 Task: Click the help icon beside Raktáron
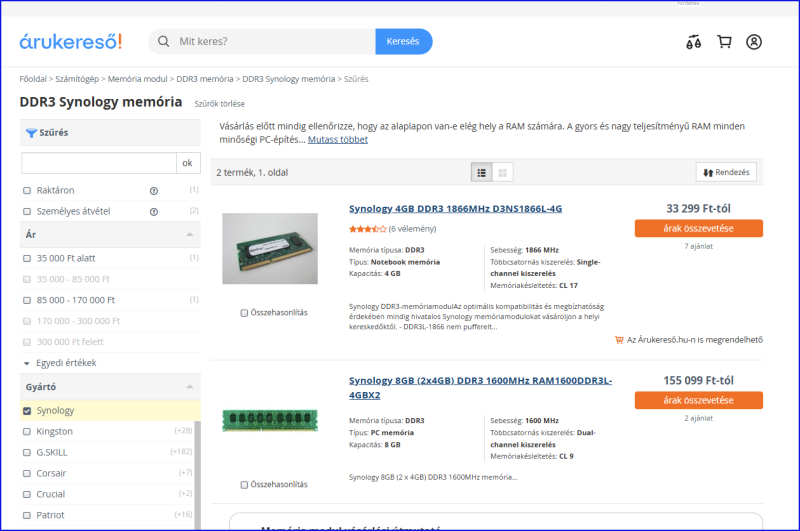point(154,191)
